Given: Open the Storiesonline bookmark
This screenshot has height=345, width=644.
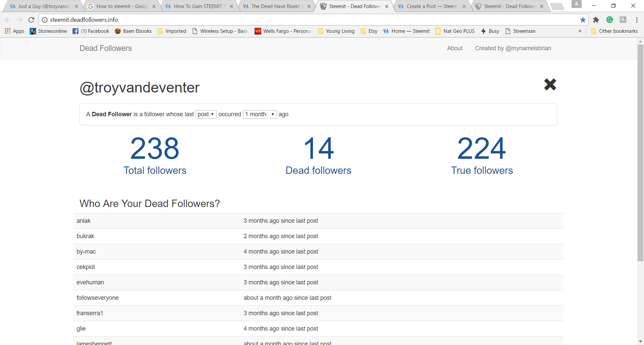Looking at the screenshot, I should coord(48,31).
